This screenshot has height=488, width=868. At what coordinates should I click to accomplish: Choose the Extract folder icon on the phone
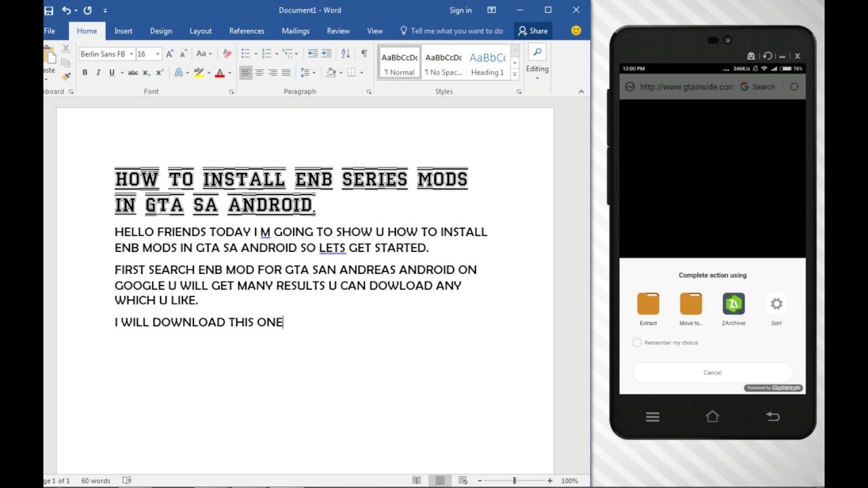tap(648, 304)
